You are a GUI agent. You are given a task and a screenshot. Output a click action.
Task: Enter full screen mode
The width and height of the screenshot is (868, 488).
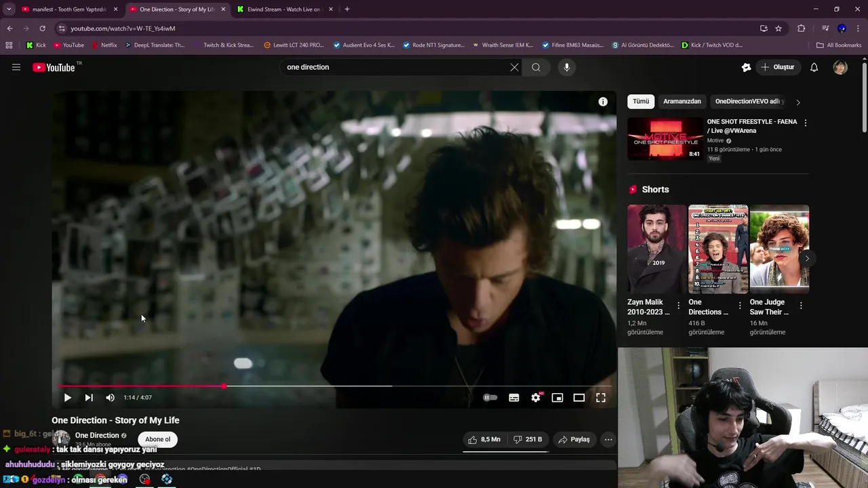coord(601,398)
